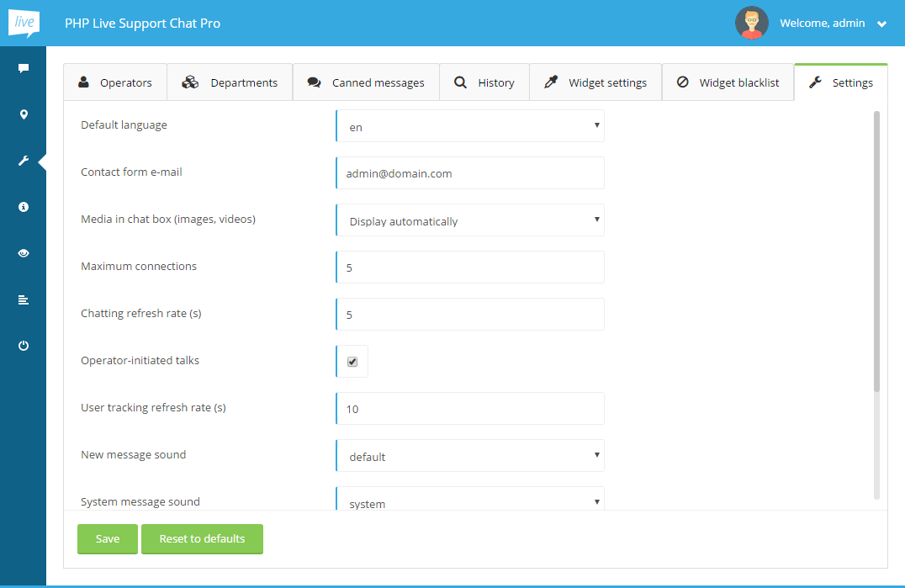Select the wrench icon in left sidebar

[24, 161]
